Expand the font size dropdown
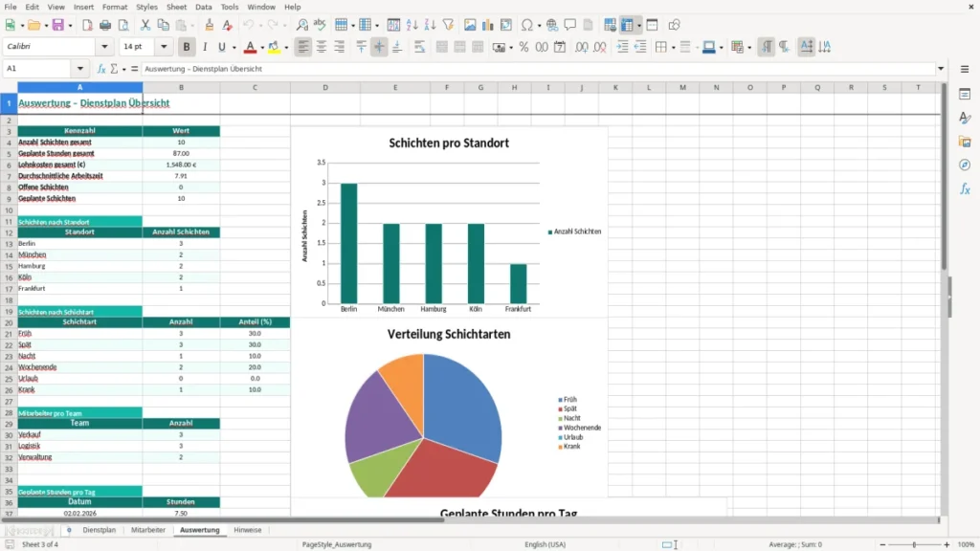Screen dimensions: 980x551 (164, 46)
